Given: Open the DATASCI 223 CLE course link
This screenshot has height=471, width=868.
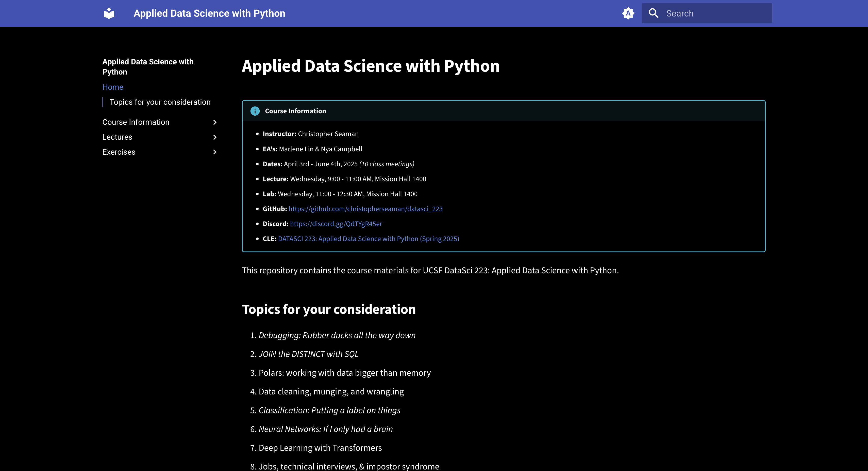Looking at the screenshot, I should click(368, 238).
